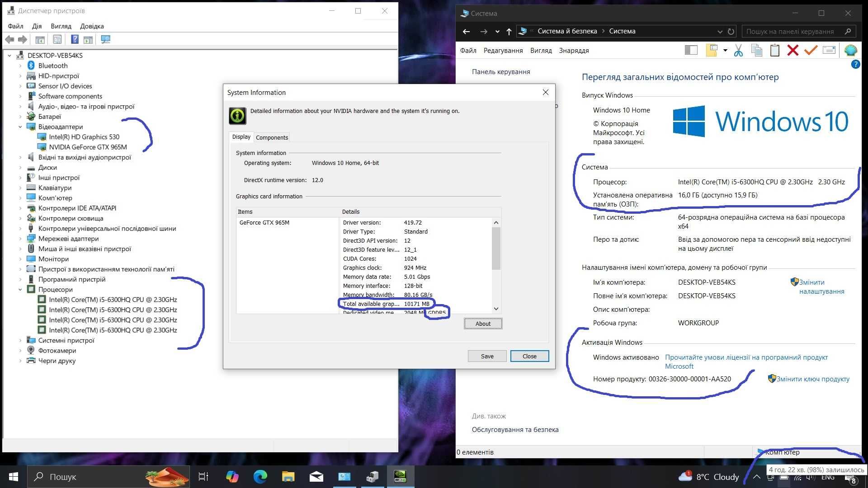Open Знаряддя menu in System window
The height and width of the screenshot is (488, 868).
click(x=574, y=51)
